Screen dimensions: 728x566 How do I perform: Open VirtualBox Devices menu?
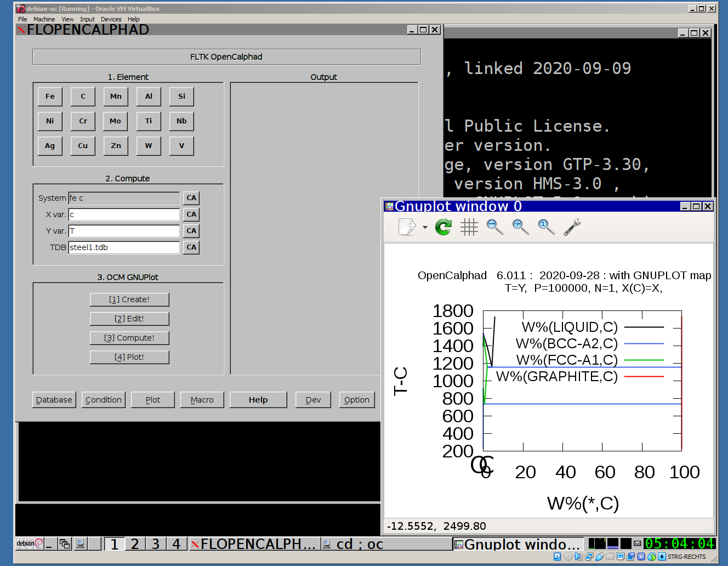pos(111,19)
